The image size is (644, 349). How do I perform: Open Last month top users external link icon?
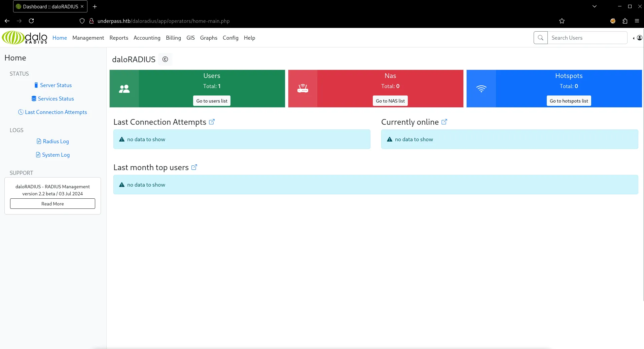coord(194,167)
